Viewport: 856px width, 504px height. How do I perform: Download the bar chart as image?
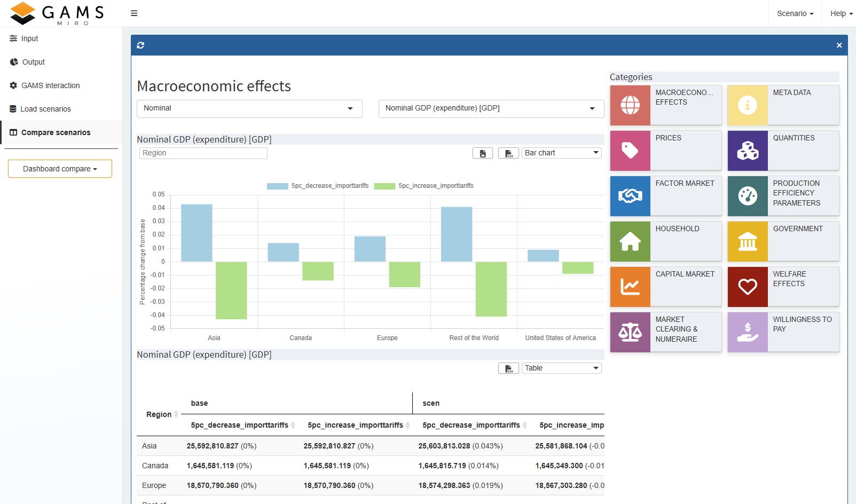(482, 153)
